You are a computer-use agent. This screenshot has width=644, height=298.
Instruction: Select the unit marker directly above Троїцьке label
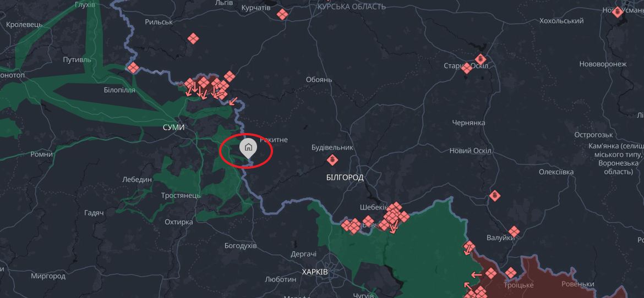tap(510, 273)
